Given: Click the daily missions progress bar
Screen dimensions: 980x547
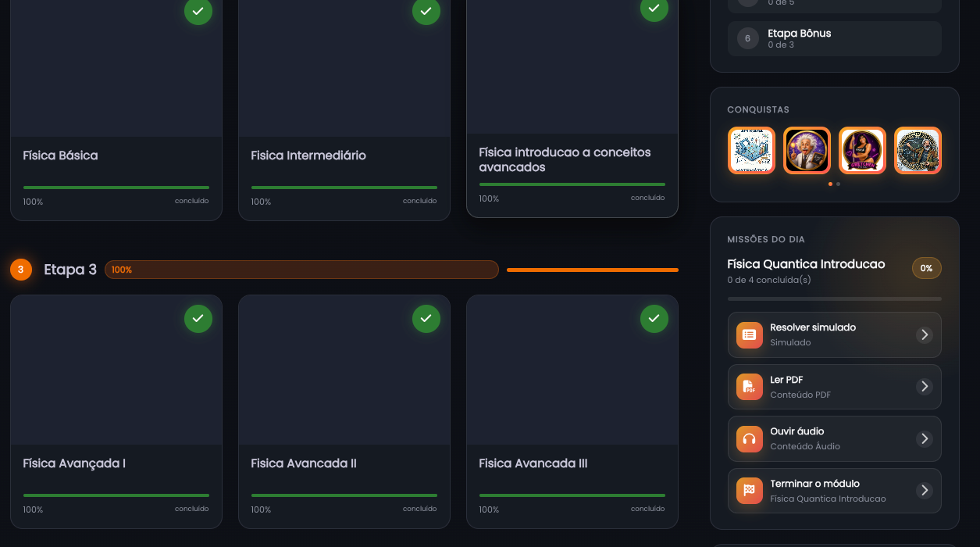Looking at the screenshot, I should click(835, 299).
